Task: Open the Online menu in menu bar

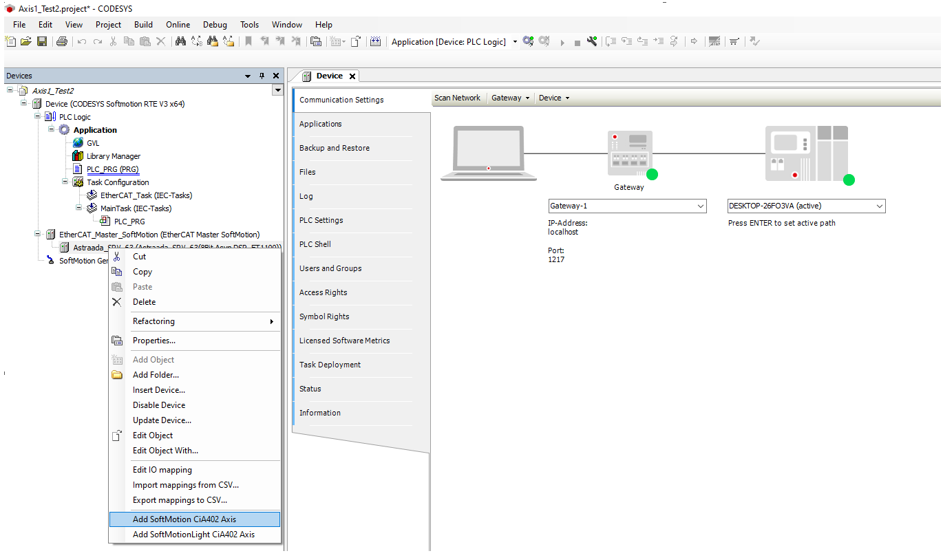Action: pyautogui.click(x=178, y=25)
